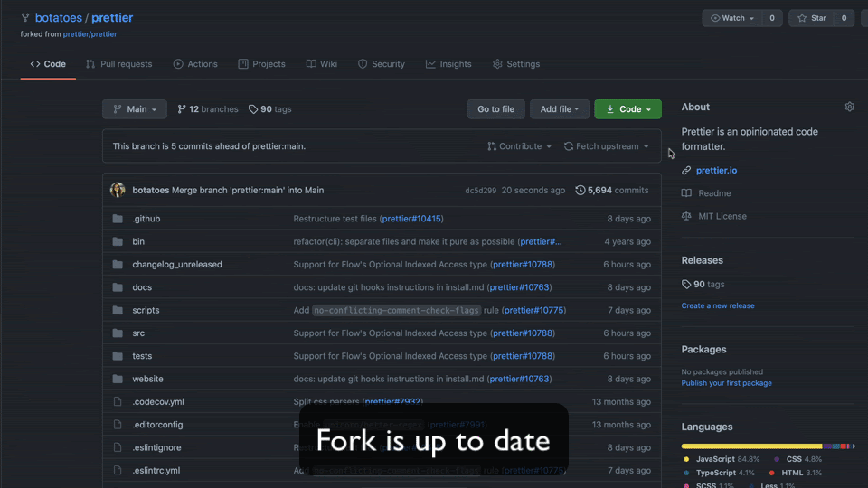Click the MIT License scale icon

(x=686, y=216)
